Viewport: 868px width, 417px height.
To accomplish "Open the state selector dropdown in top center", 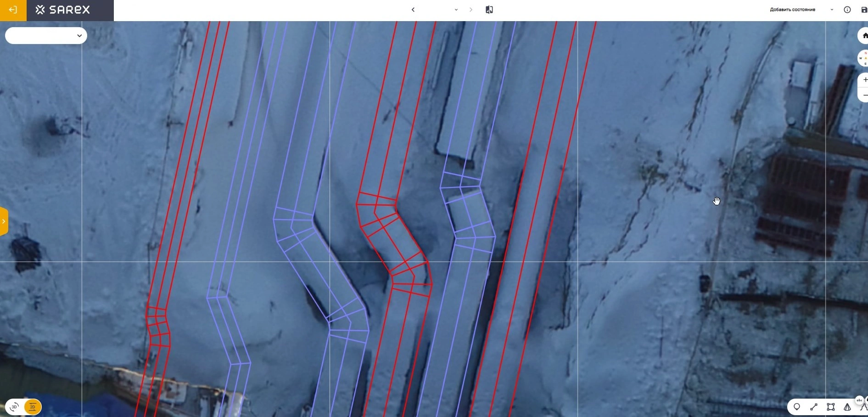I will tap(456, 10).
